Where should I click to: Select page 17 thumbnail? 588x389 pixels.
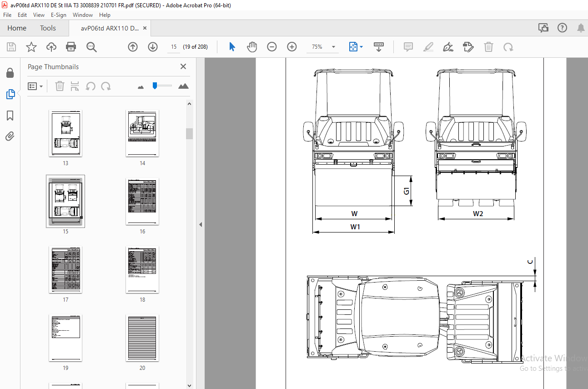coord(65,270)
